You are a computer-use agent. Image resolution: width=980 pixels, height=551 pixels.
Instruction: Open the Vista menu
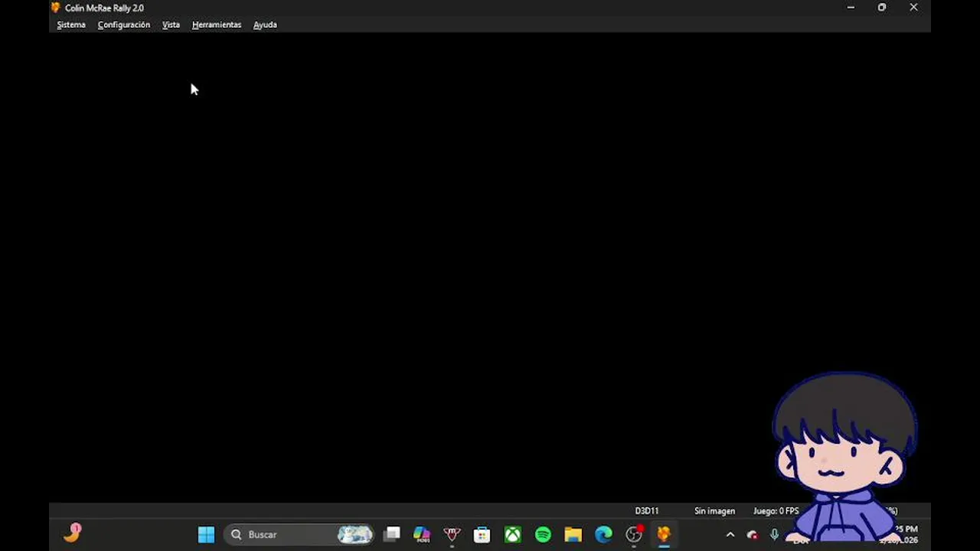tap(171, 24)
